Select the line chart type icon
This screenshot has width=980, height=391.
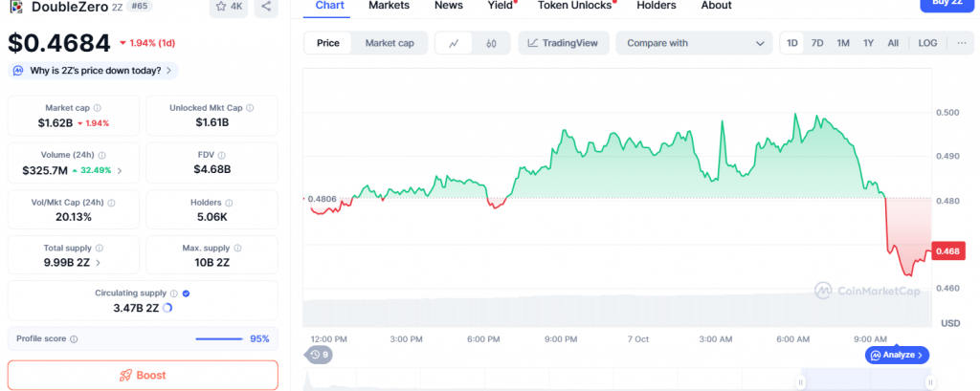[454, 43]
